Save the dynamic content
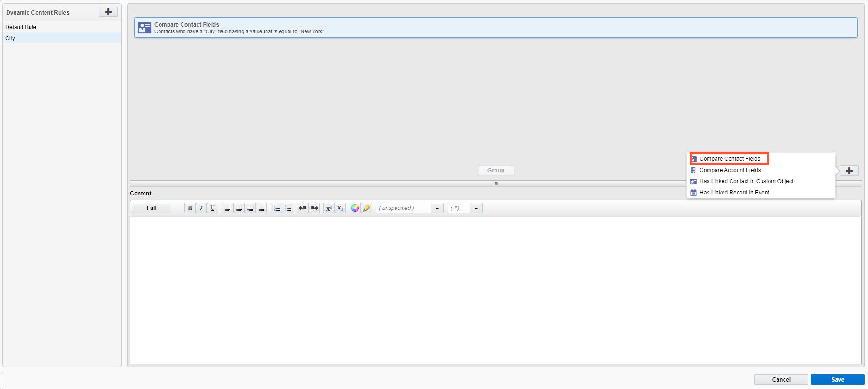This screenshot has width=868, height=389. pos(837,380)
